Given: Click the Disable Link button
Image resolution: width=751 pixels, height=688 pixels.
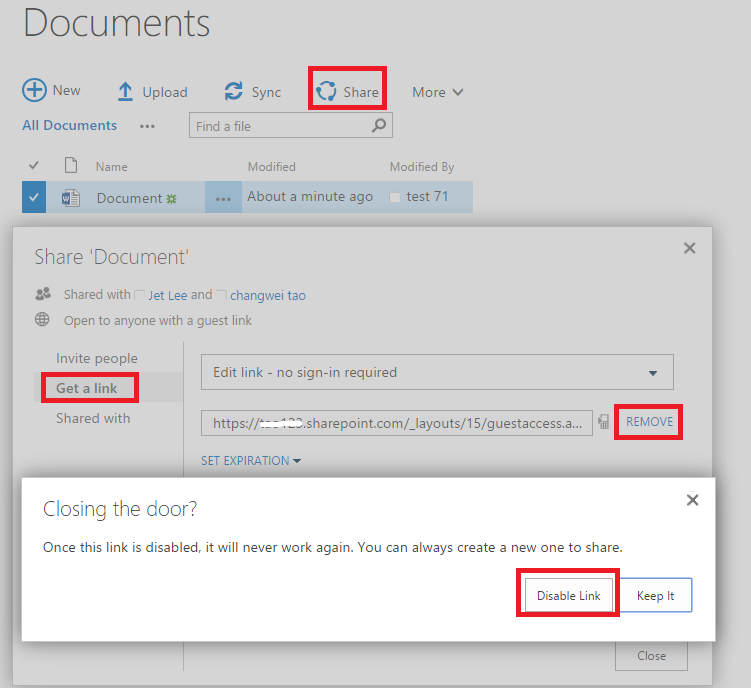Looking at the screenshot, I should pos(569,595).
